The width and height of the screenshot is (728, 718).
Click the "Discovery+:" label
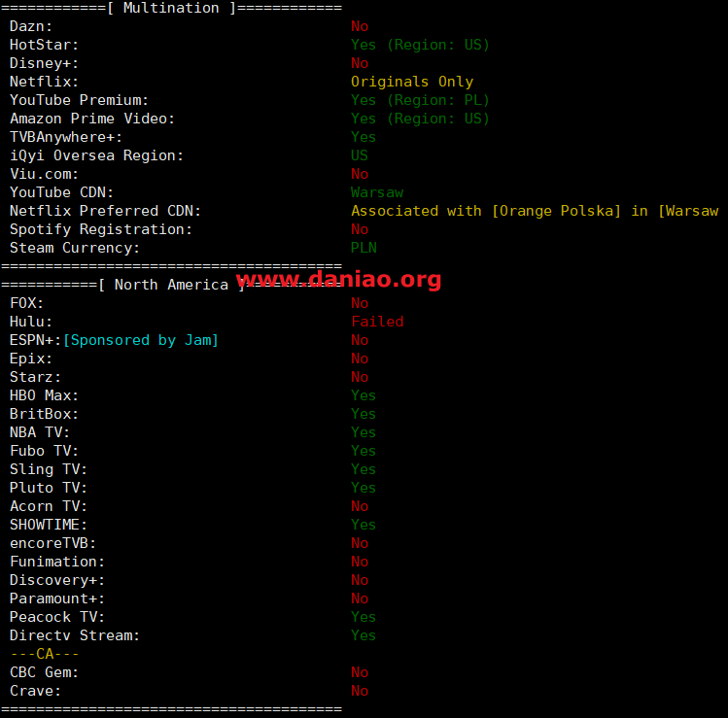(x=57, y=580)
